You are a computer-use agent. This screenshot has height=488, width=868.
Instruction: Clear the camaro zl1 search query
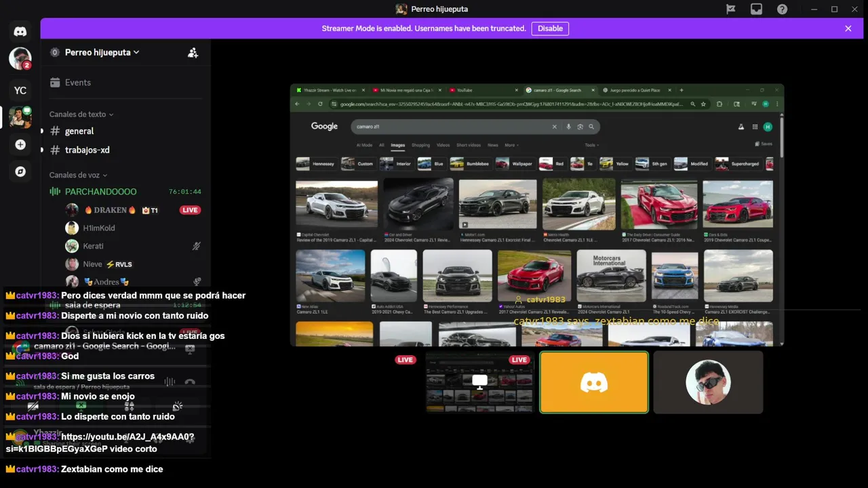(x=554, y=127)
